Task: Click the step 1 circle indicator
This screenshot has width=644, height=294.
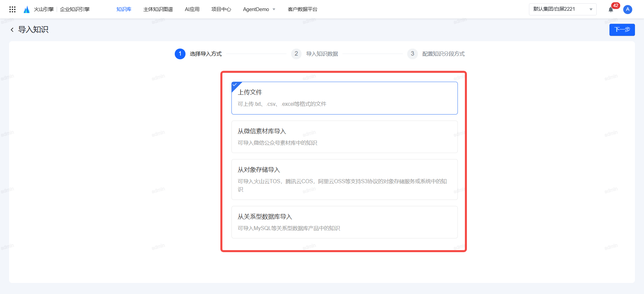Action: click(x=180, y=54)
